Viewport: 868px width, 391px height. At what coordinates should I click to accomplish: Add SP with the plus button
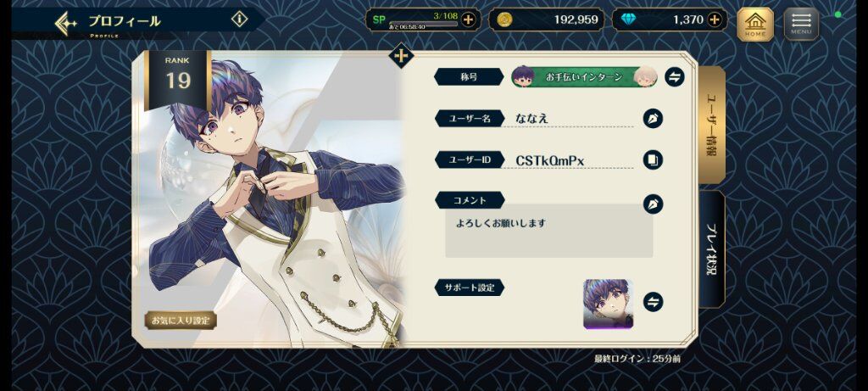click(x=468, y=20)
